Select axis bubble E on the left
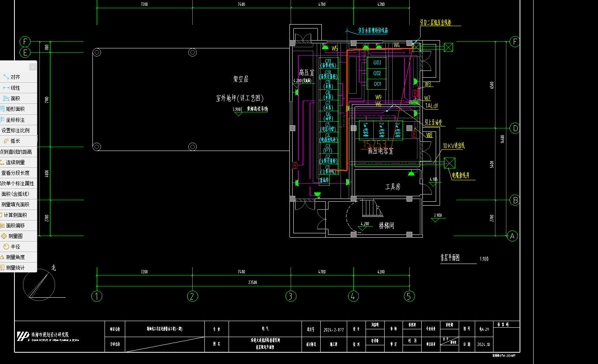Image resolution: width=598 pixels, height=364 pixels. coord(25,52)
